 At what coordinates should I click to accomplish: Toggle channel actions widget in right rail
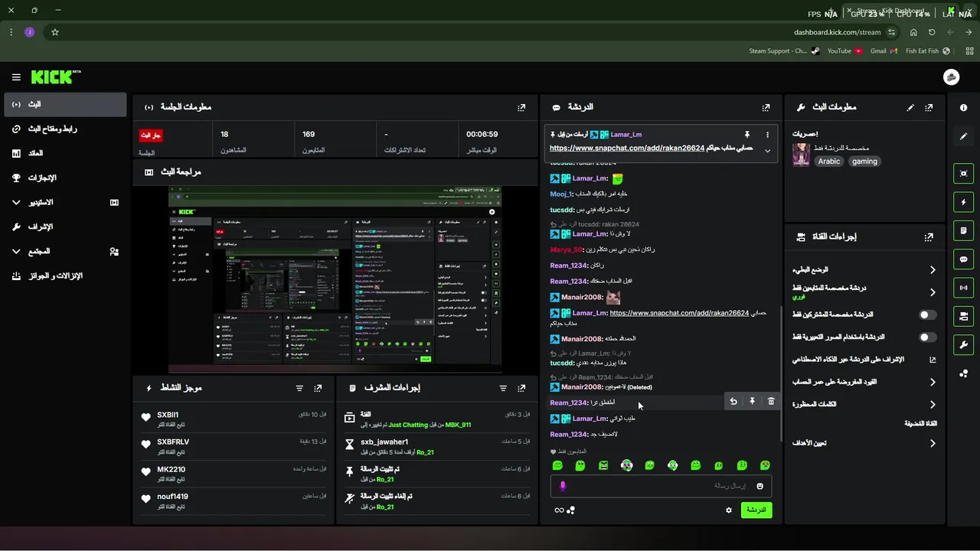963,316
